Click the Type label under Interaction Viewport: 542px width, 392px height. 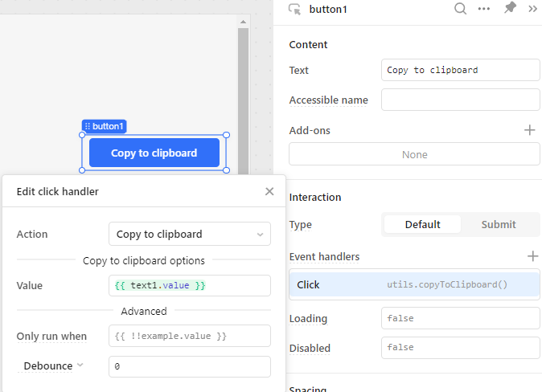point(301,225)
